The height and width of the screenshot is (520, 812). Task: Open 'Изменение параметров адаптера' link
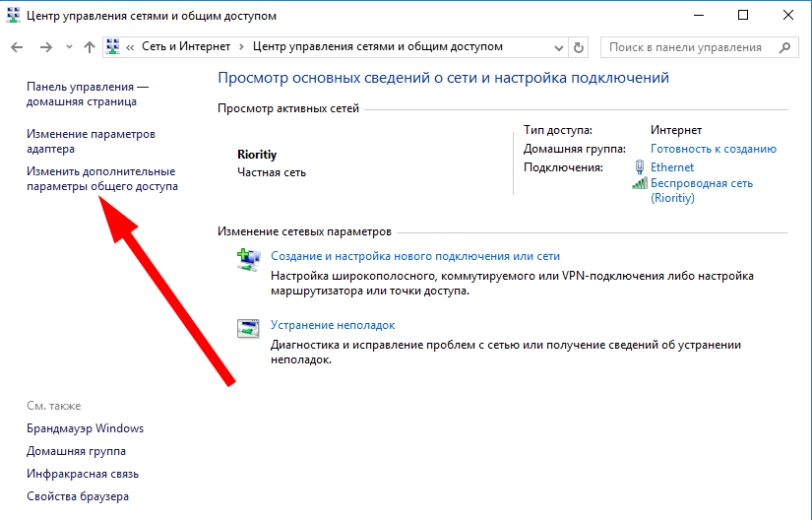pos(91,142)
